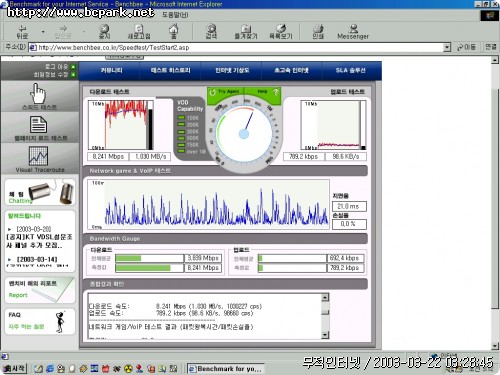The width and height of the screenshot is (500, 375).
Task: Click the speed gauge dial needle
Action: click(x=248, y=122)
